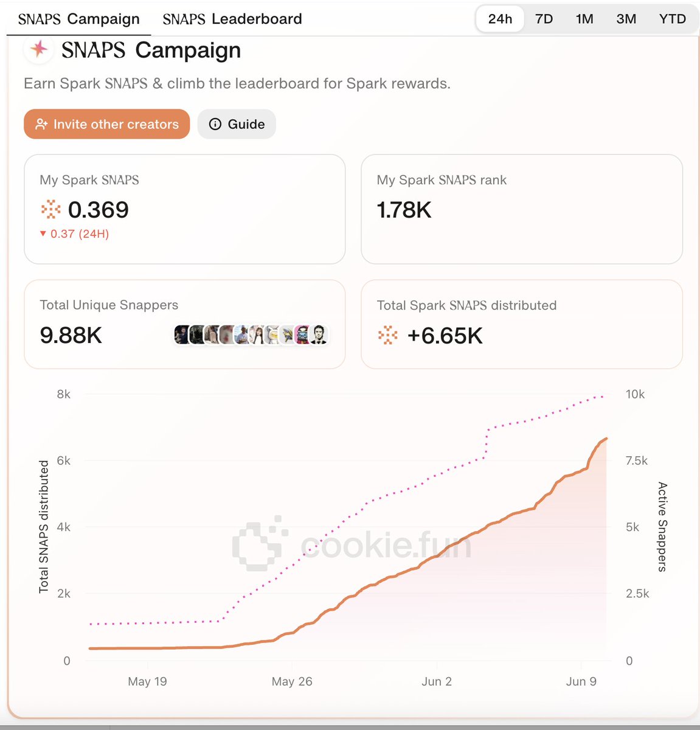Select the 3M time range
The image size is (700, 730).
[x=626, y=19]
